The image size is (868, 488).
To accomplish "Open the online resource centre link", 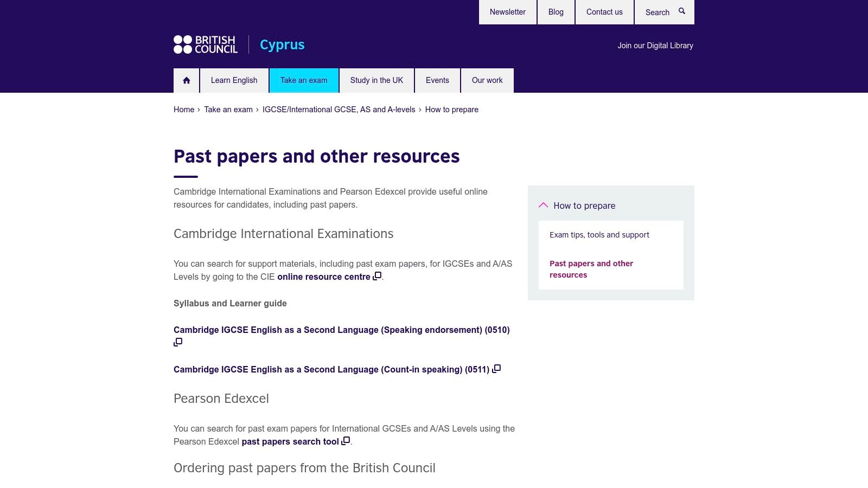I will [324, 277].
